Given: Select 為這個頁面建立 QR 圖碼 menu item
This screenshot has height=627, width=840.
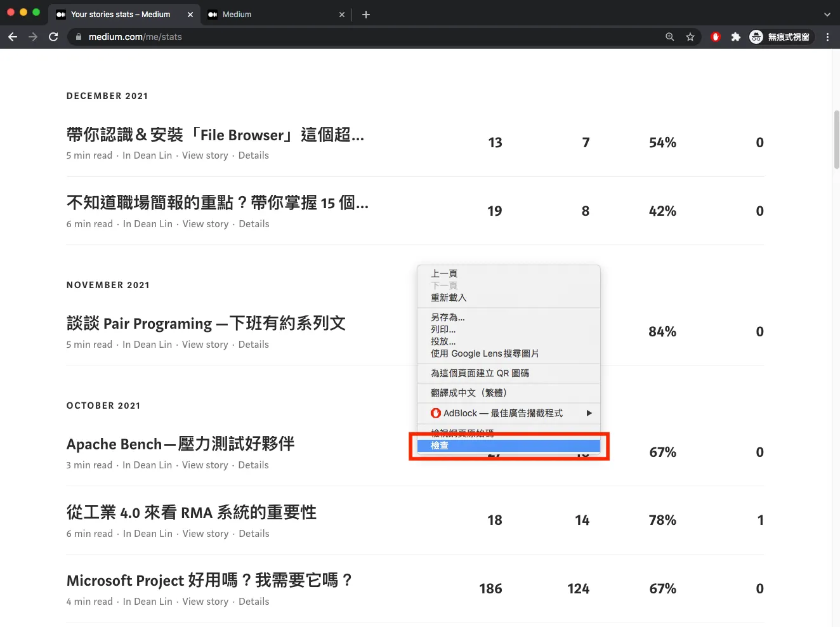Looking at the screenshot, I should point(509,373).
